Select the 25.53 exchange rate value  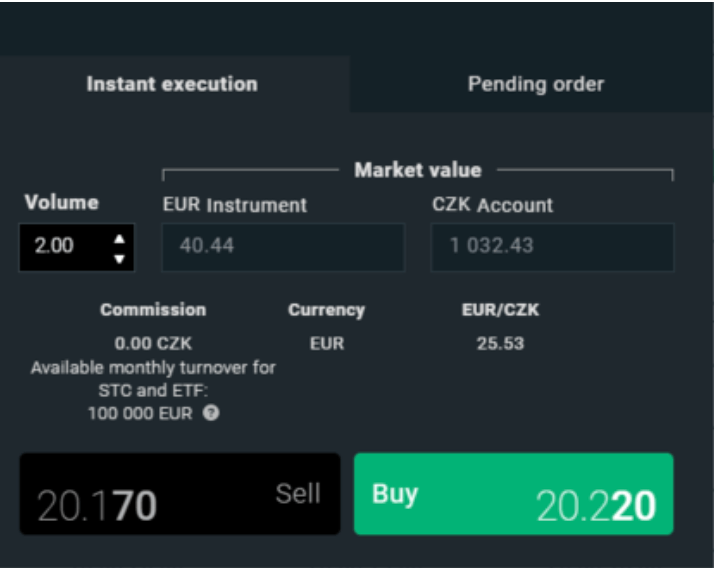[499, 345]
